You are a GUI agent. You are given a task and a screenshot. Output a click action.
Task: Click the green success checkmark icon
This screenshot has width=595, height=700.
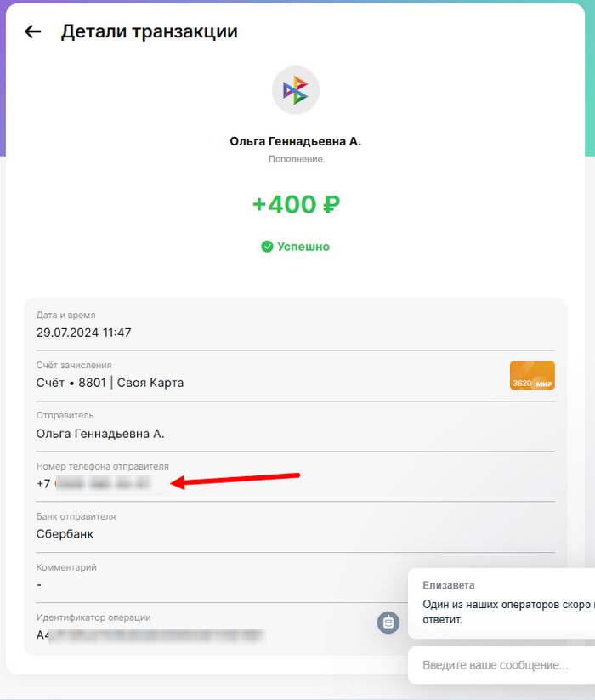(x=267, y=247)
